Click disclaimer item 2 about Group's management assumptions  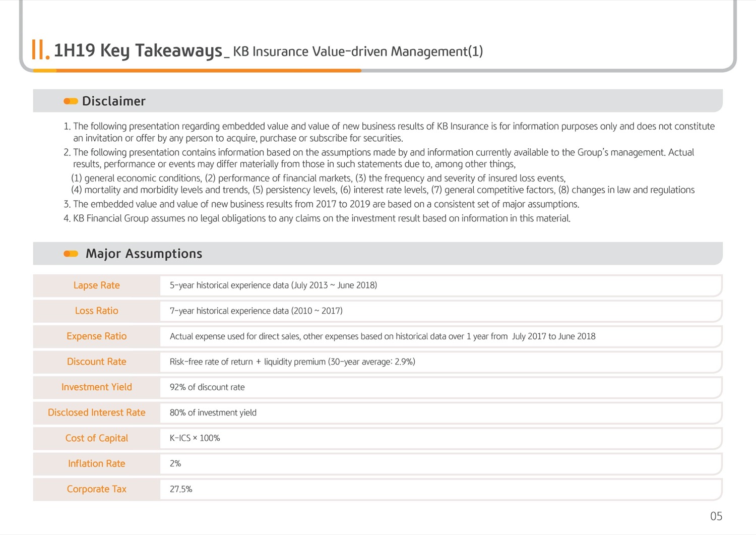pyautogui.click(x=379, y=158)
